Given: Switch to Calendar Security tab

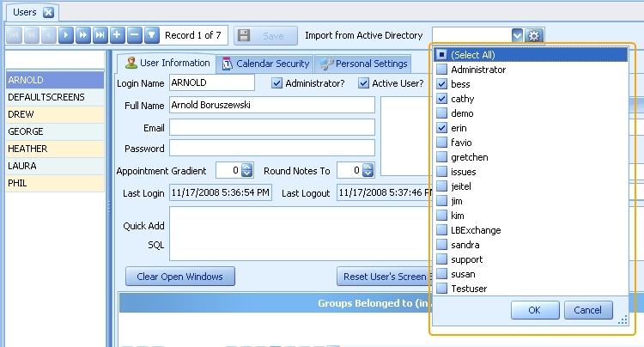Looking at the screenshot, I should point(265,64).
